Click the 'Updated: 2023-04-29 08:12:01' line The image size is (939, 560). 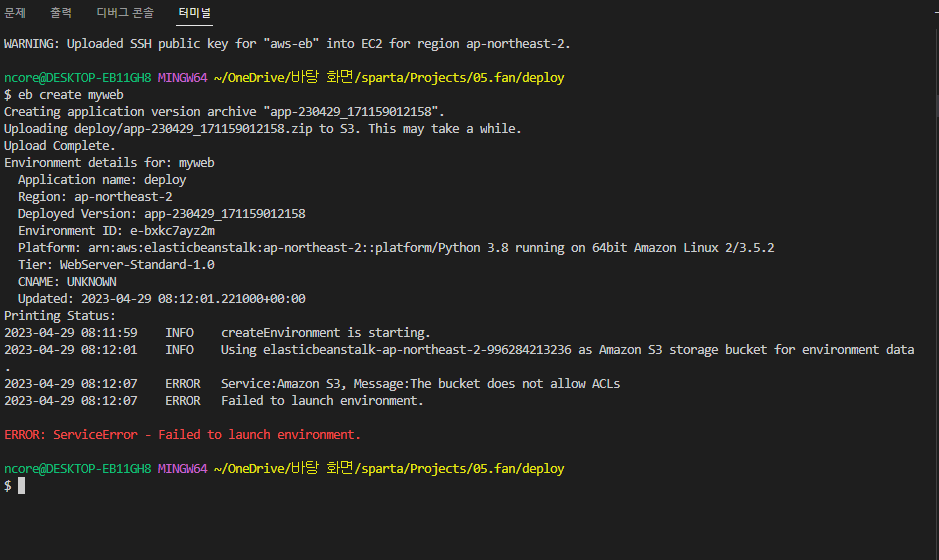click(162, 299)
